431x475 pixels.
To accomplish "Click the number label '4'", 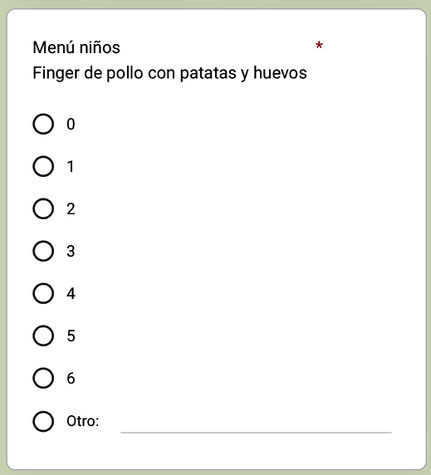I will (x=71, y=294).
